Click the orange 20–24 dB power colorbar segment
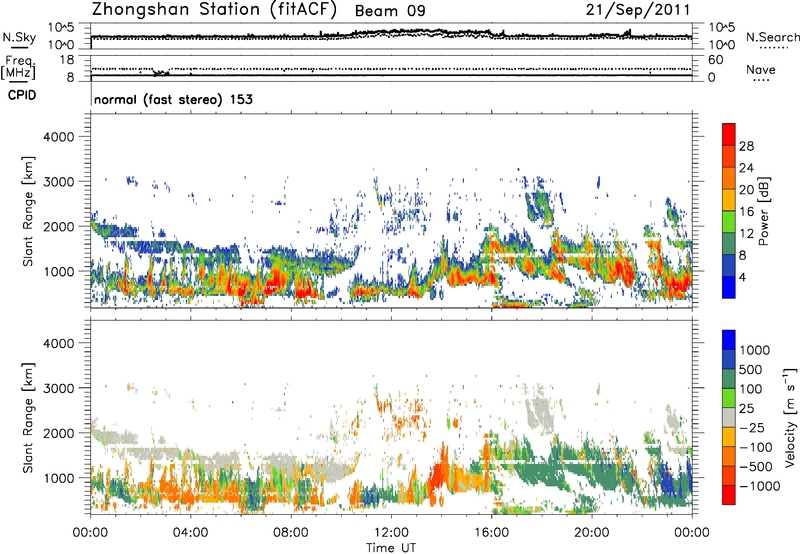Screen dimensions: 800x554 click(x=729, y=178)
